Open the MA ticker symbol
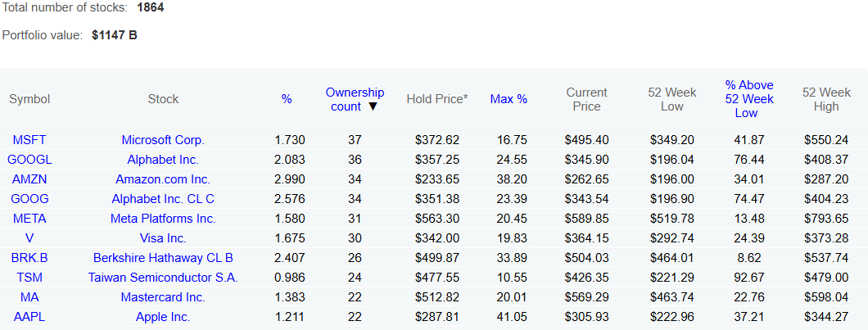868x330 pixels. coord(29,297)
